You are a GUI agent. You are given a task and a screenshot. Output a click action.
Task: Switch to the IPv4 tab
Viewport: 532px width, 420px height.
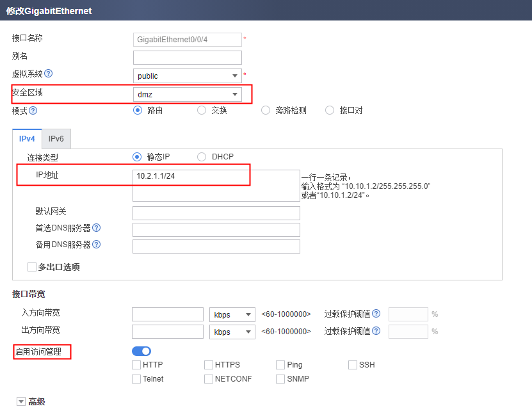pyautogui.click(x=27, y=139)
